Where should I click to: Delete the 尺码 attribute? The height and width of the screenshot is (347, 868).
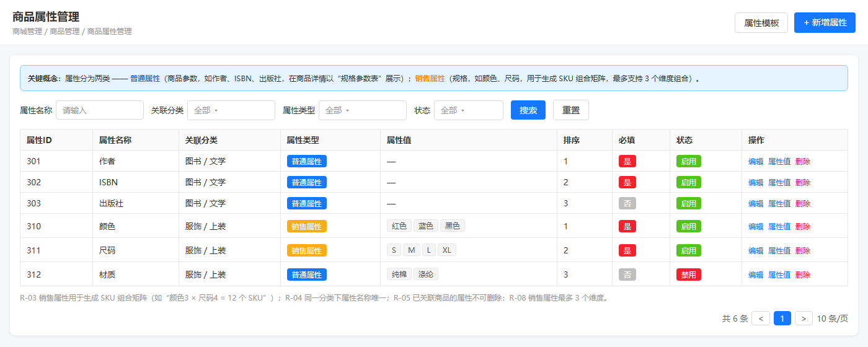pos(803,250)
